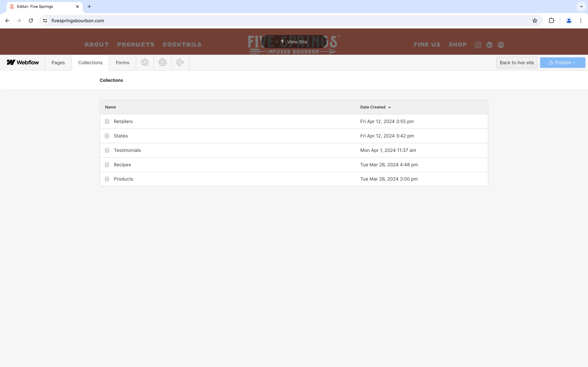Click the Webflow logo in the editor bar
The height and width of the screenshot is (367, 588).
click(23, 62)
